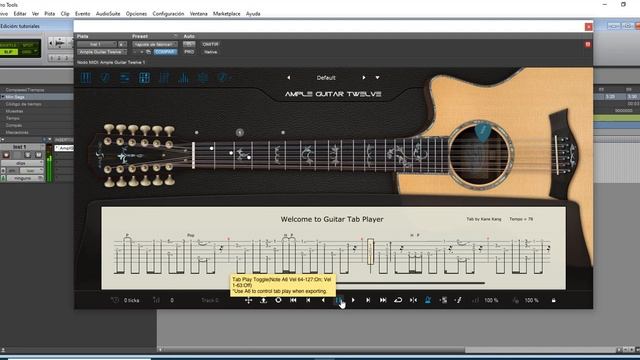Click the first 100 % speed value
Screen dimensions: 640x360
pyautogui.click(x=491, y=300)
